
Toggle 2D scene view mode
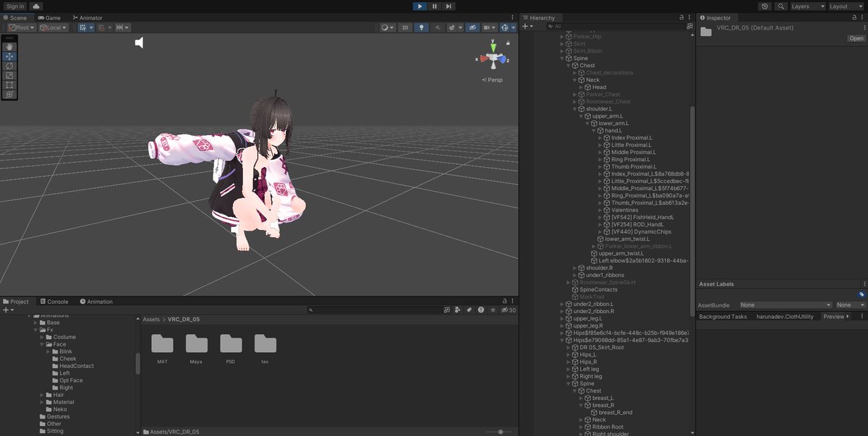coord(405,27)
